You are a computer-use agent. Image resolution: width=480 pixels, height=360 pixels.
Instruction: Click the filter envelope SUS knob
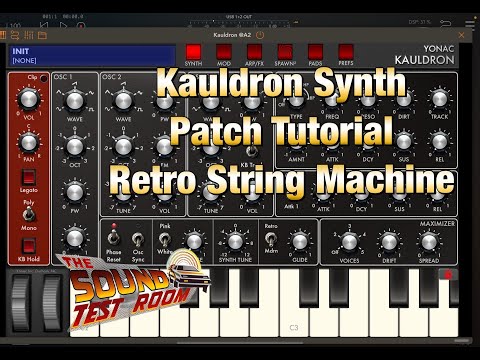coord(404,142)
